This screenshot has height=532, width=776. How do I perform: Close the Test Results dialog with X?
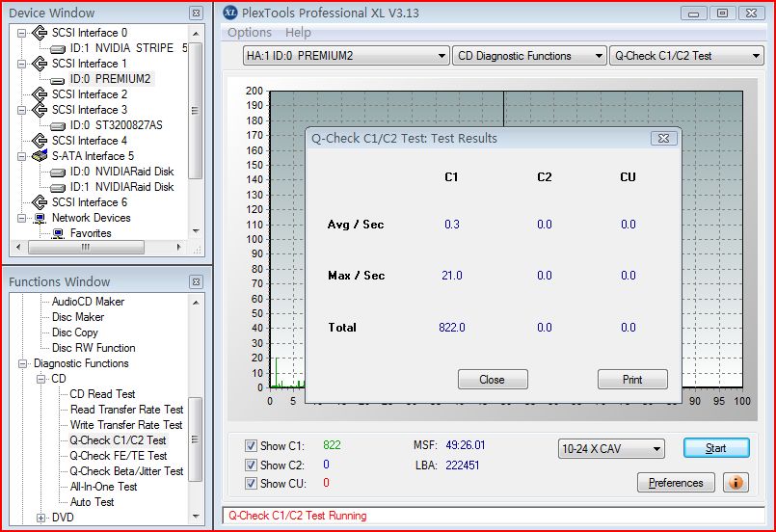[x=663, y=139]
